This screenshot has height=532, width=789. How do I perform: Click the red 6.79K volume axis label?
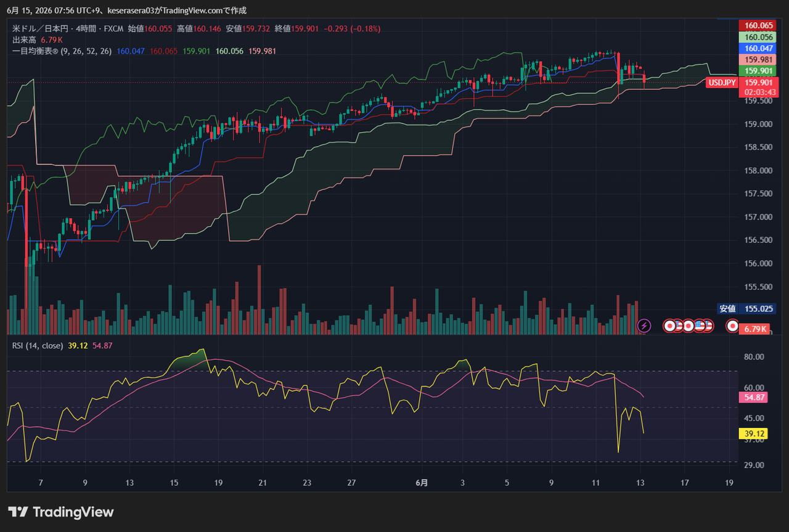pyautogui.click(x=754, y=329)
